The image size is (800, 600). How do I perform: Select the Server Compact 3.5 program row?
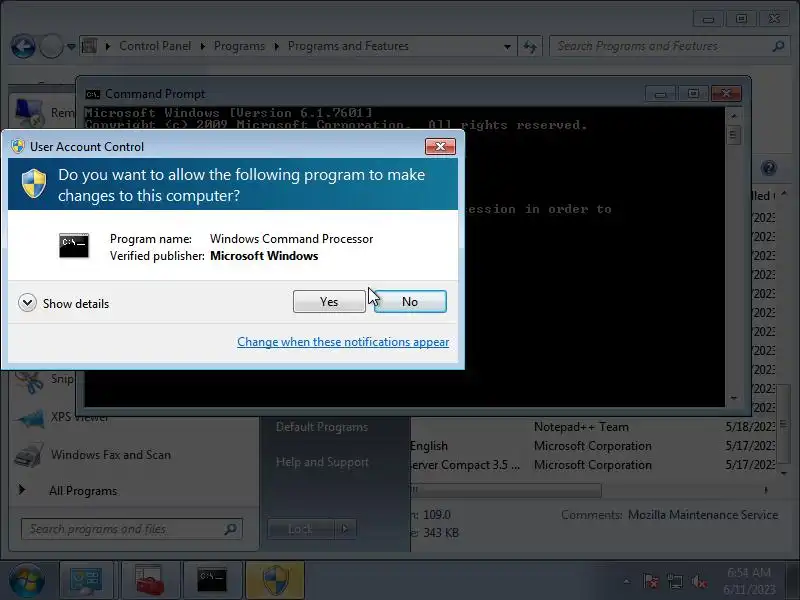click(x=464, y=465)
